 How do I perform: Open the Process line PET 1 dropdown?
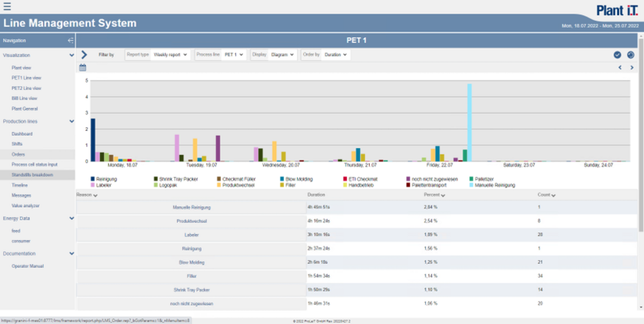tap(234, 55)
